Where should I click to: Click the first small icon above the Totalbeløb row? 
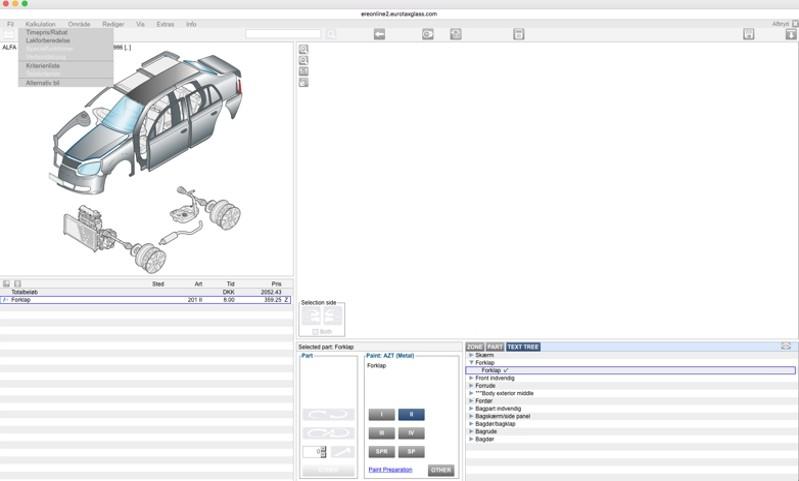pos(6,284)
